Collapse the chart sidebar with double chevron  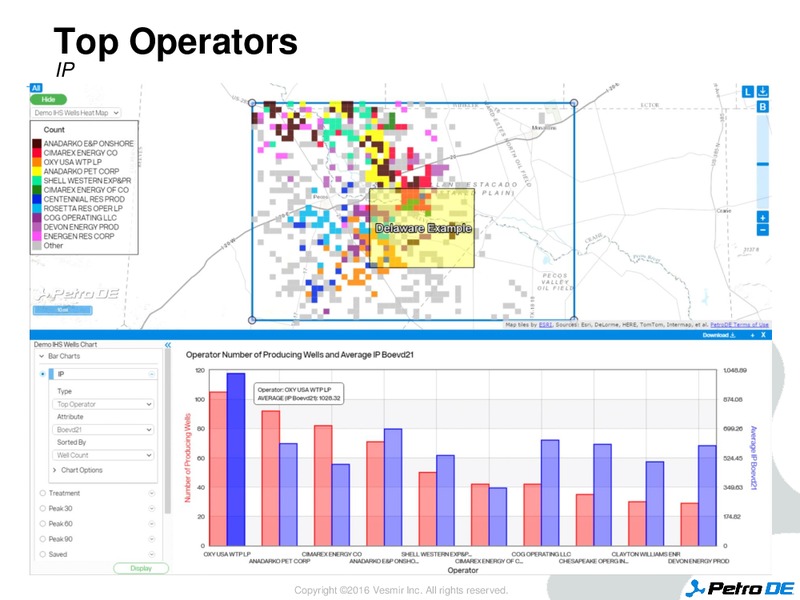click(x=168, y=345)
